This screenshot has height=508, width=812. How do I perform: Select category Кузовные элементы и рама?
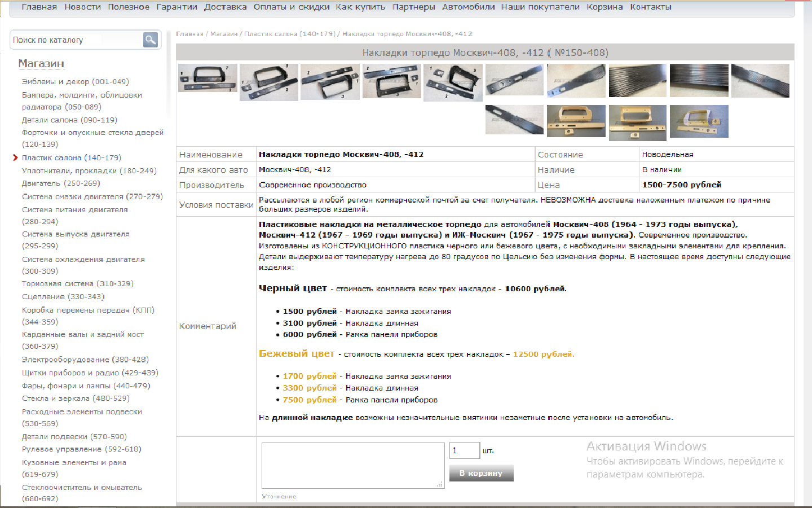[74, 468]
